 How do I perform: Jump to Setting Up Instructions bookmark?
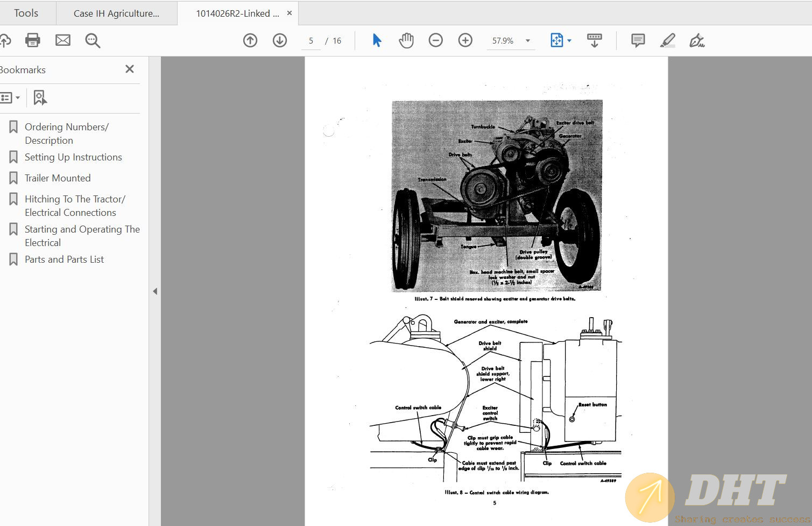pyautogui.click(x=73, y=157)
